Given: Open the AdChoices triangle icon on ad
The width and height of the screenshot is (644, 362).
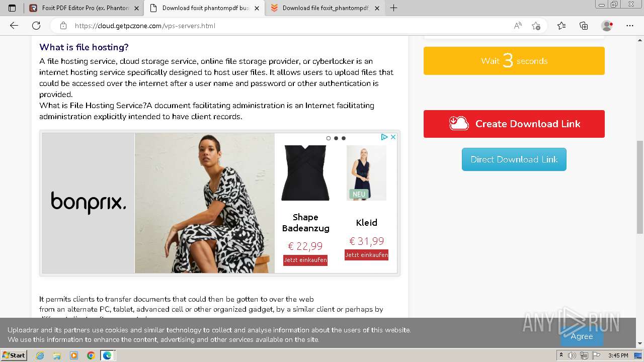Looking at the screenshot, I should [x=384, y=137].
